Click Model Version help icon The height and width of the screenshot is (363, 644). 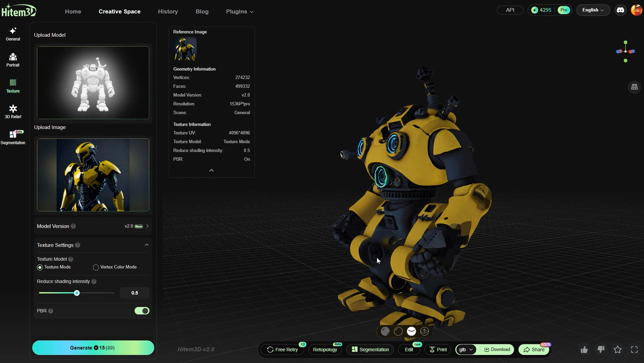tap(73, 227)
